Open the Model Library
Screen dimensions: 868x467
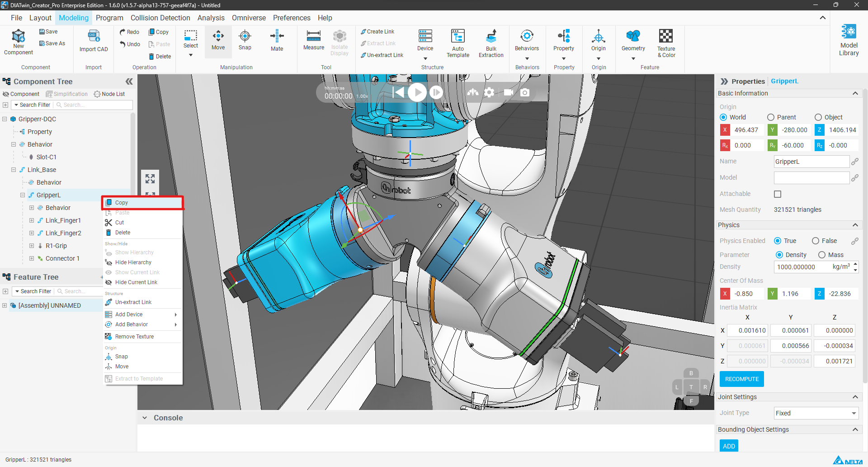click(x=849, y=40)
